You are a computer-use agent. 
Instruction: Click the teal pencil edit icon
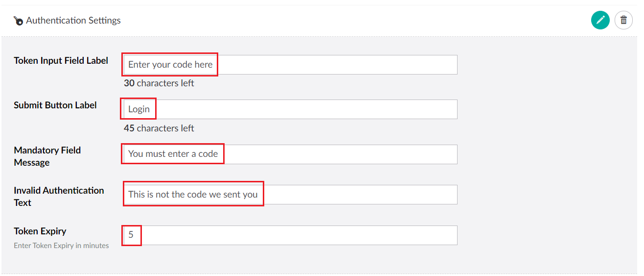click(x=600, y=20)
